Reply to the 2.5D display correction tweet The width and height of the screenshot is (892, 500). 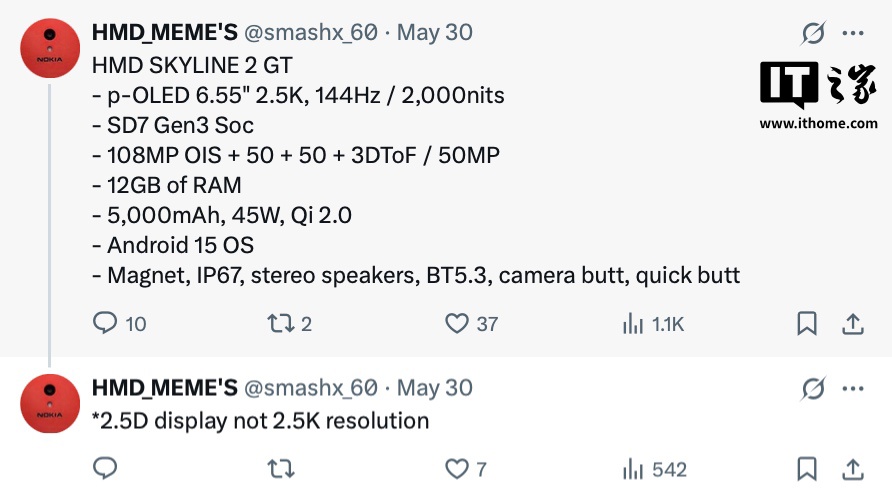[x=105, y=469]
